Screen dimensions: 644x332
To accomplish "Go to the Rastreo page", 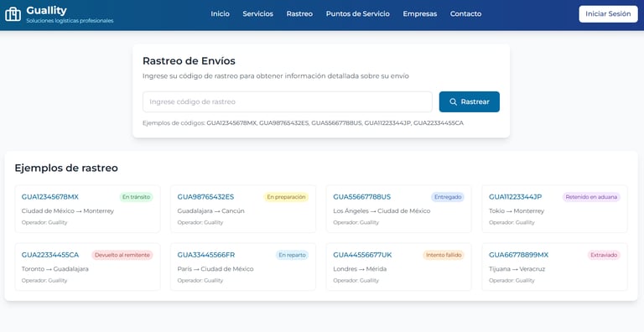I will (299, 13).
